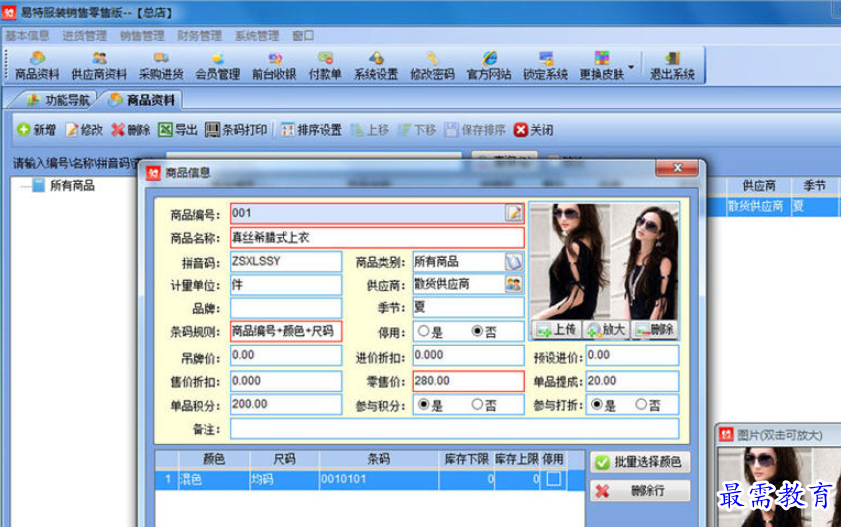The image size is (841, 527).
Task: Open the 商品类别 picker icon
Action: click(x=514, y=262)
